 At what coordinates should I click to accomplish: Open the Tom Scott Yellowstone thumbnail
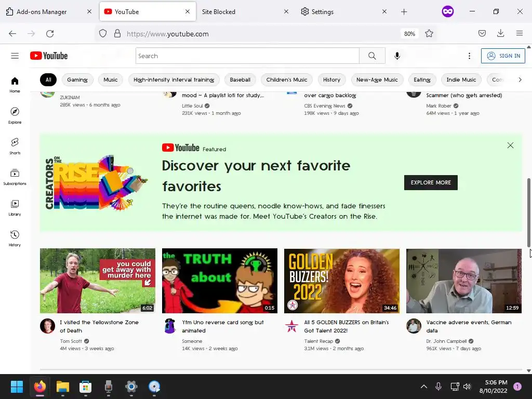point(98,281)
